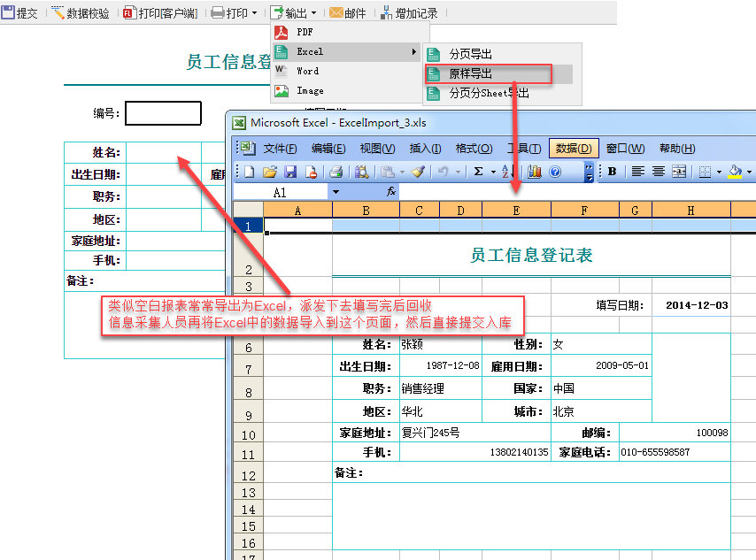The height and width of the screenshot is (560, 756).
Task: Expand the Fill Color dropdown arrow
Action: pos(749,172)
